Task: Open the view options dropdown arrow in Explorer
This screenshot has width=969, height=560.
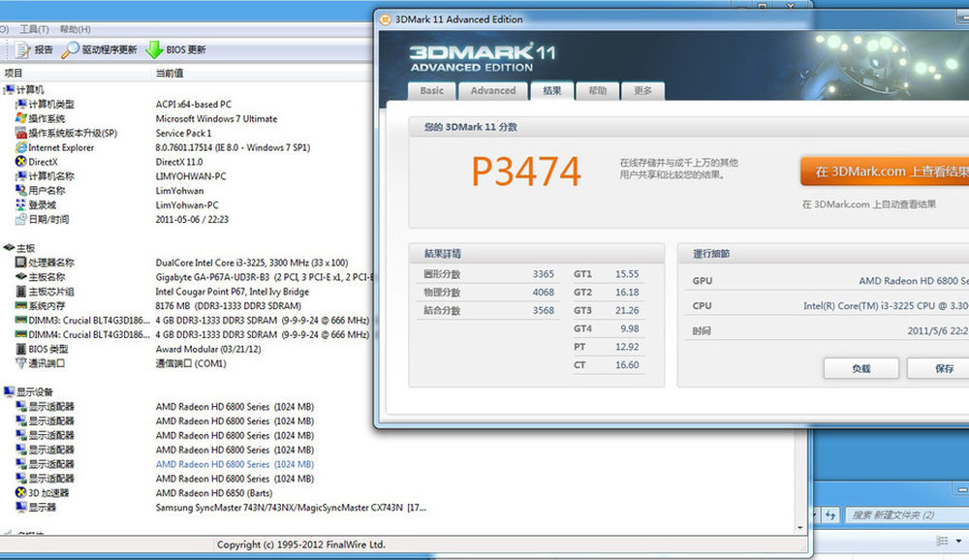Action: [x=958, y=541]
